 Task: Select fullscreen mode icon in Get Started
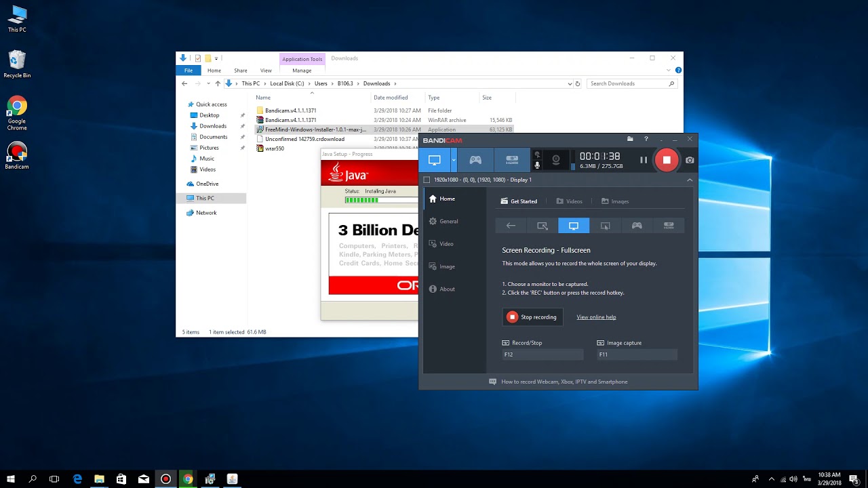click(x=574, y=226)
